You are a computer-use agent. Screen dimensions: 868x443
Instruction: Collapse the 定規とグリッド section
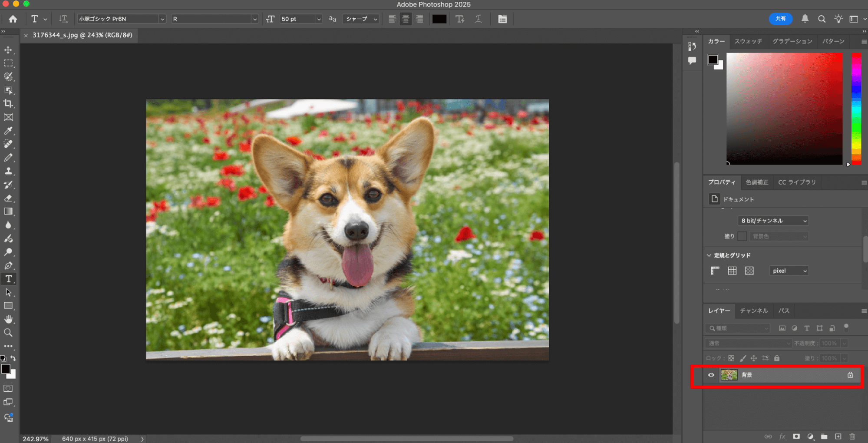[709, 255]
